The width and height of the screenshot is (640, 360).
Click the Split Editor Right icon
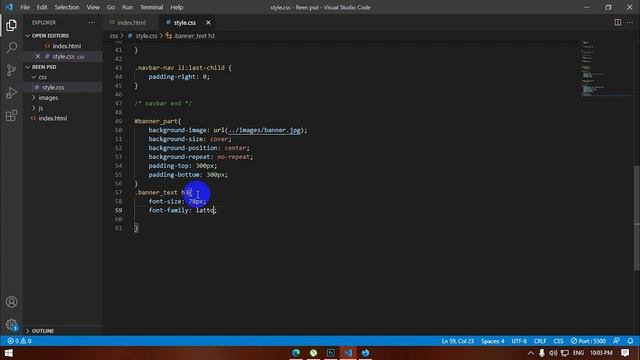618,22
